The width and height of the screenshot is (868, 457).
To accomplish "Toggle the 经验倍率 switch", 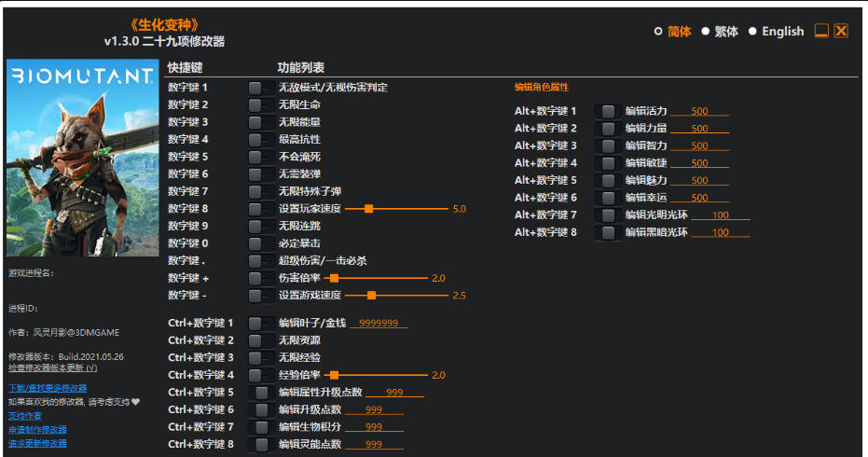I will tap(261, 375).
